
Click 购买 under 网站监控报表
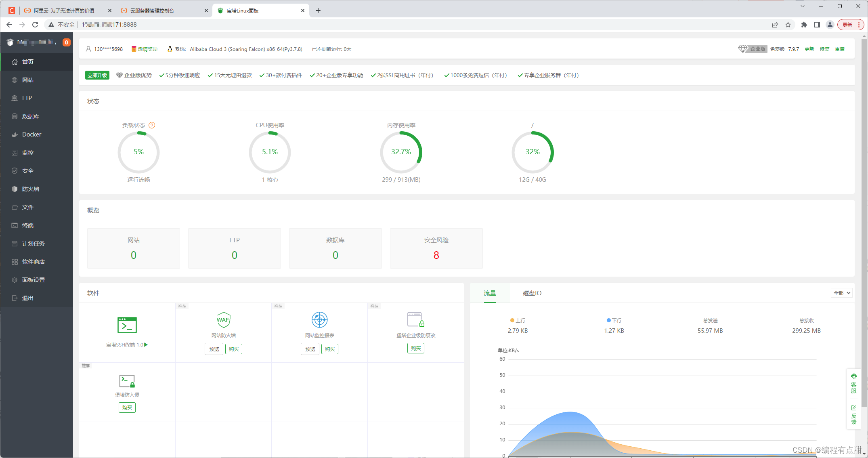[330, 349]
